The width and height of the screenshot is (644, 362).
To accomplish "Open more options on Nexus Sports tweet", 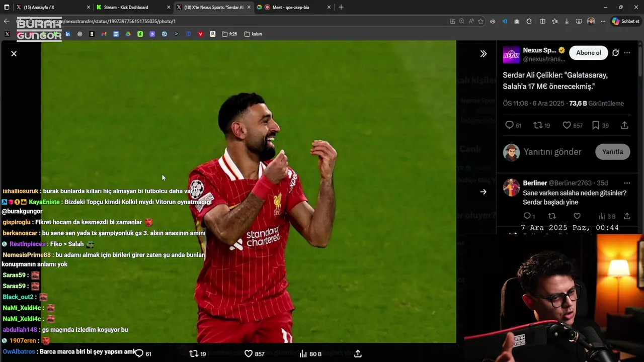I will click(627, 53).
